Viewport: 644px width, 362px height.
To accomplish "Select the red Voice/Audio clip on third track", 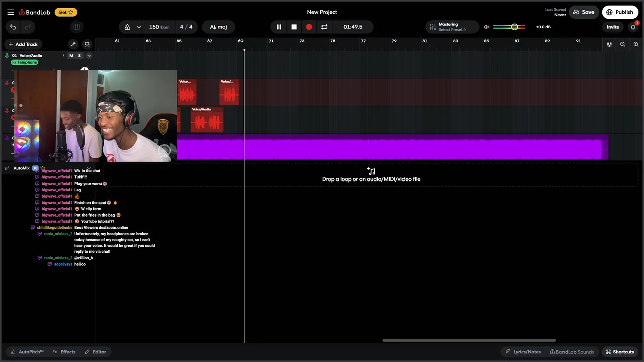I will coord(207,119).
